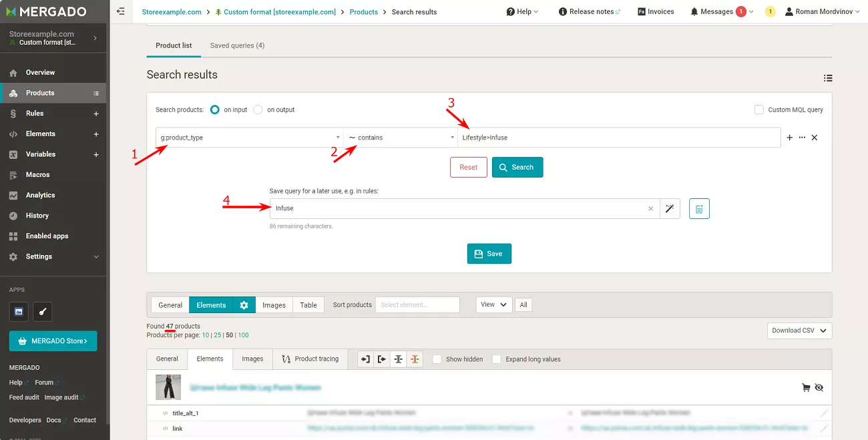
Task: Open the list view options icon
Action: point(828,78)
